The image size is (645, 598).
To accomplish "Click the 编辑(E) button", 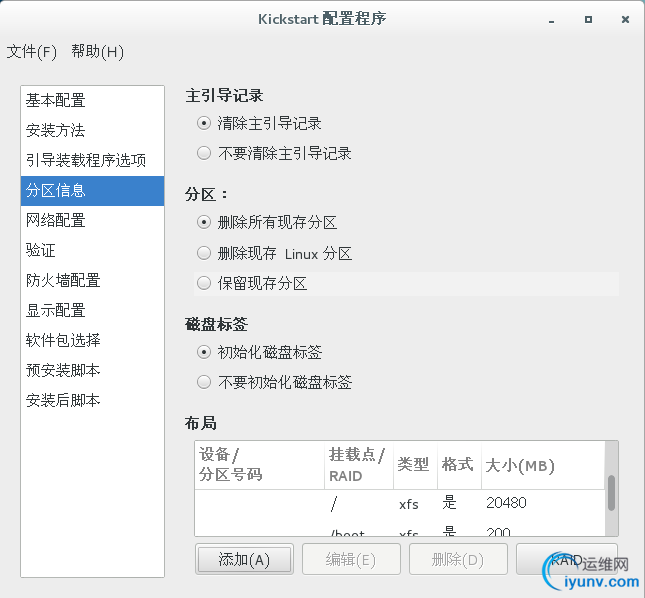I will click(x=351, y=559).
